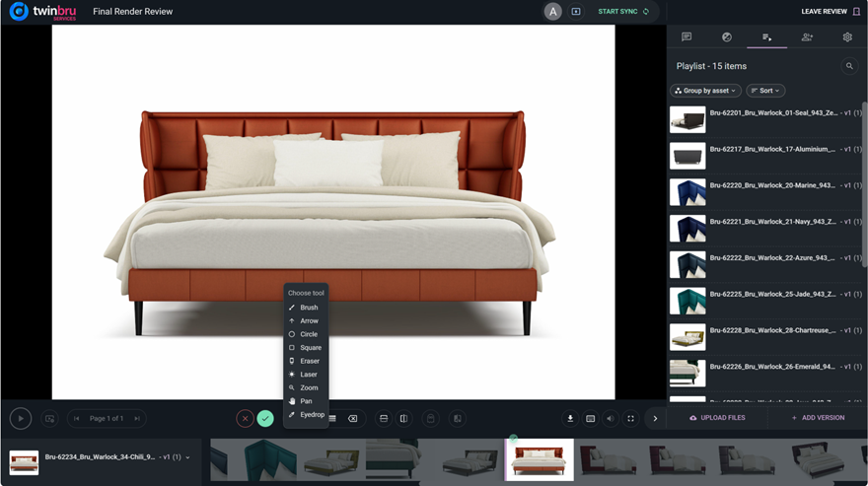The width and height of the screenshot is (868, 486).
Task: Pick the Laser pointer tool
Action: 306,375
